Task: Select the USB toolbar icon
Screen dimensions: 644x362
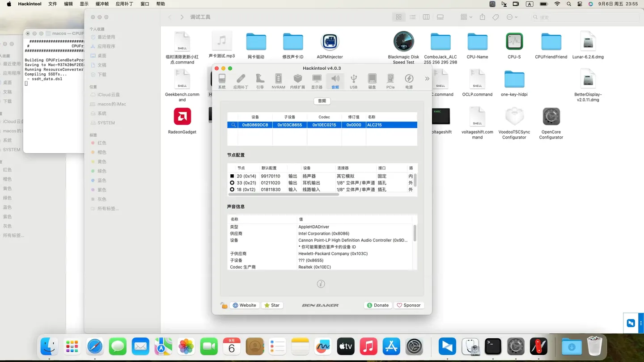Action: click(x=353, y=81)
